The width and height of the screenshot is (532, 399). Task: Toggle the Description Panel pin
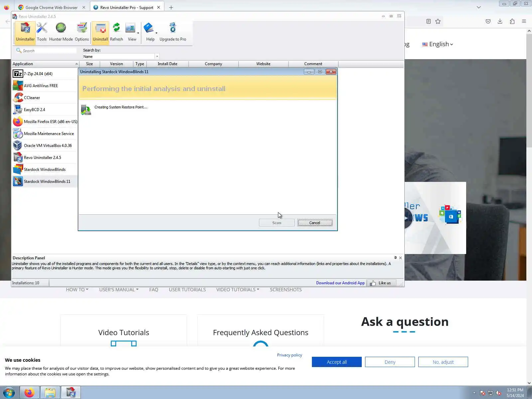pos(395,258)
